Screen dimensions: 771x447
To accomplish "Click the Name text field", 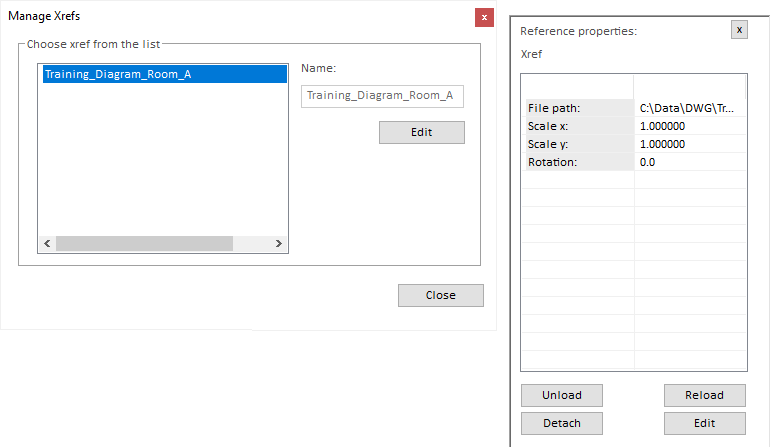I will click(382, 96).
